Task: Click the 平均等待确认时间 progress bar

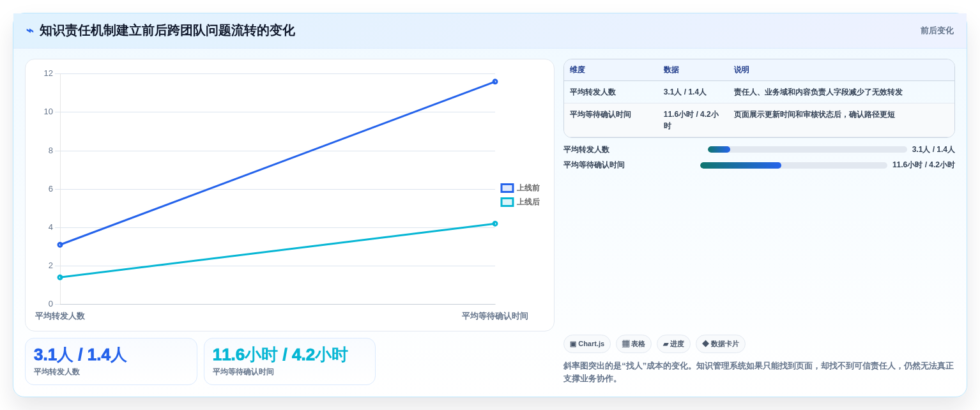Action: click(793, 165)
